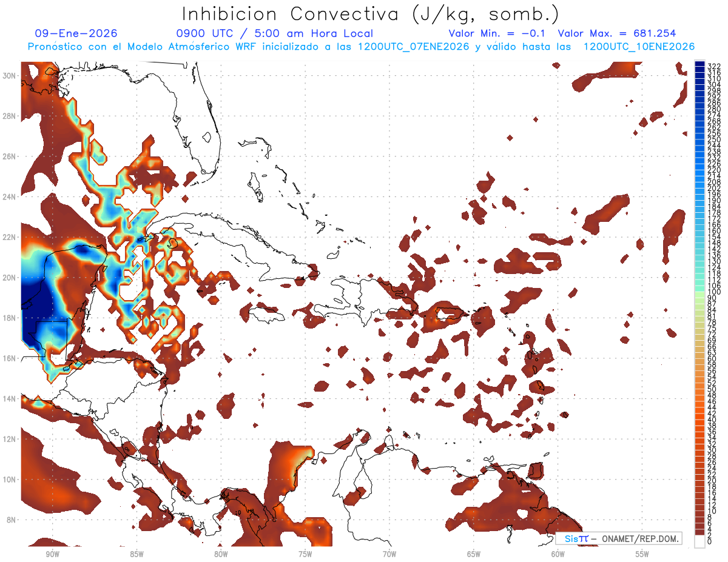Click the color bar value label 250

713,140
